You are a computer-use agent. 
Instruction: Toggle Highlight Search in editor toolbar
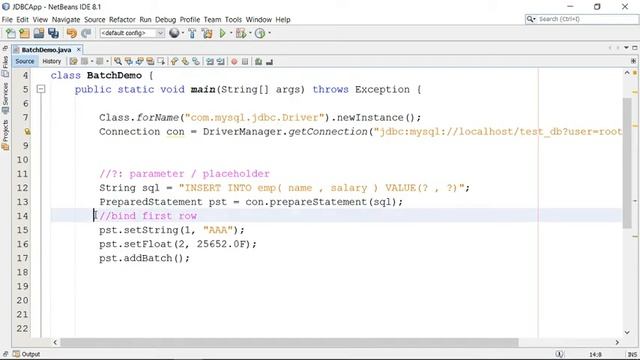(x=150, y=62)
